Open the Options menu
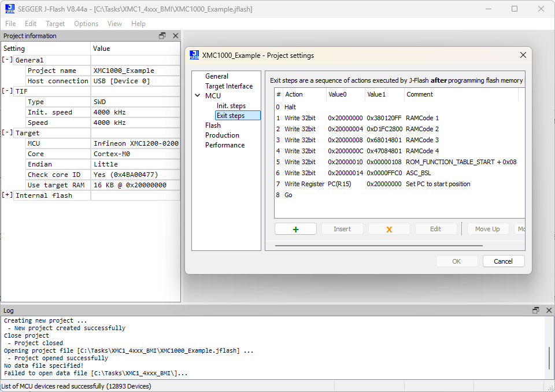The image size is (555, 392). pyautogui.click(x=86, y=24)
